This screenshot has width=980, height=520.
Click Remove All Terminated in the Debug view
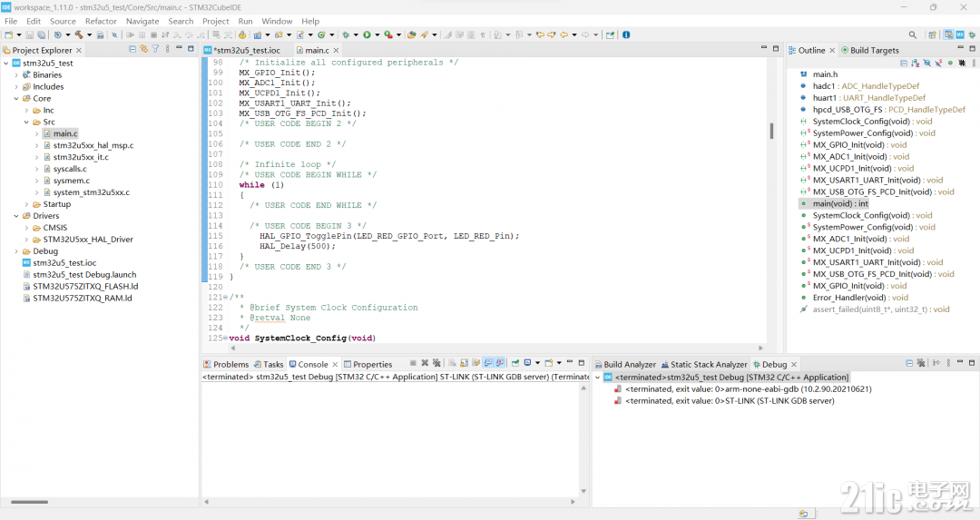[921, 363]
